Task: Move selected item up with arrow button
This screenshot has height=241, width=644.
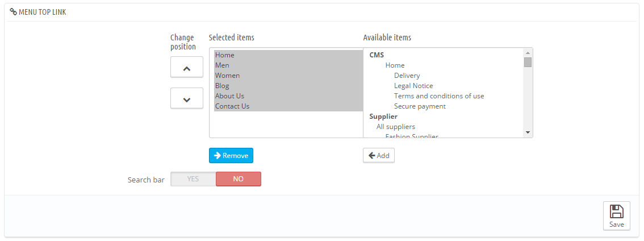Action: tap(187, 67)
